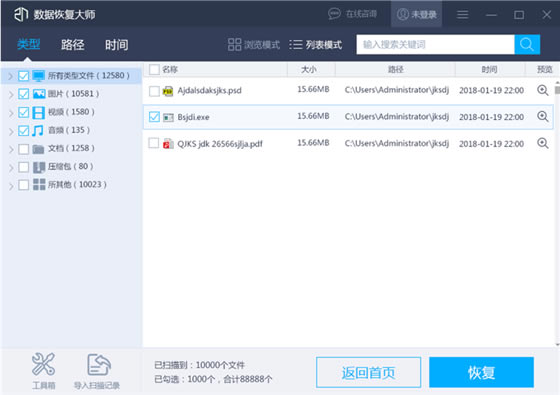560x395 pixels.
Task: Preview Ajdalsdaksjks.psd with the magnifier icon
Action: pyautogui.click(x=542, y=90)
